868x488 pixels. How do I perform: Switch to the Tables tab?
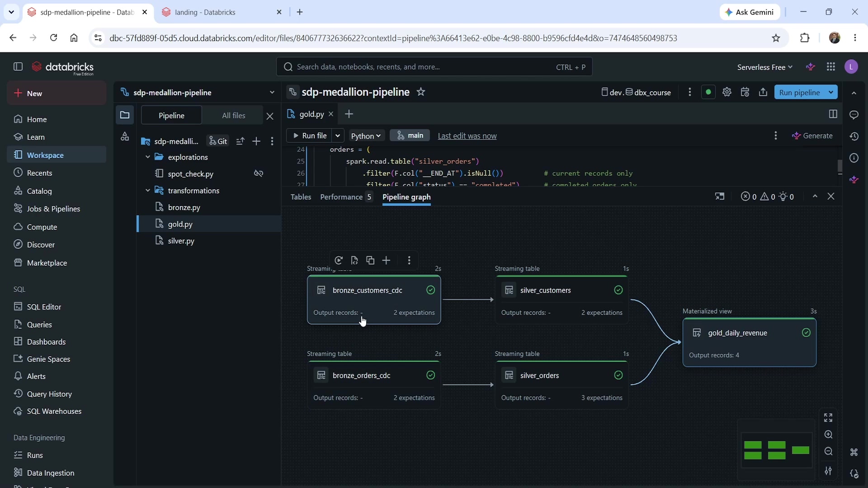coord(301,197)
